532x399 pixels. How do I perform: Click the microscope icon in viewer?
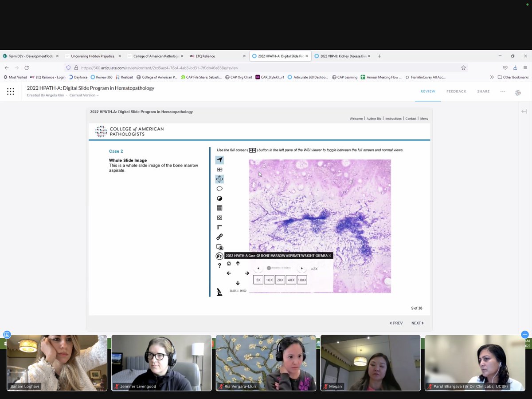click(219, 292)
